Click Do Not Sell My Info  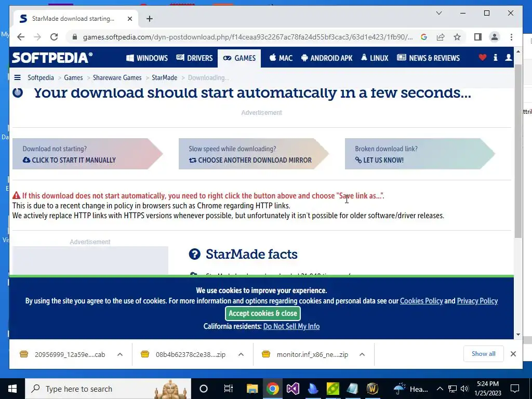pos(291,326)
